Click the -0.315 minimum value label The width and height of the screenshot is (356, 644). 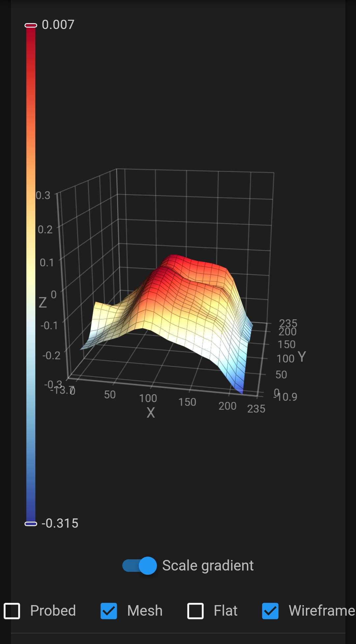60,523
